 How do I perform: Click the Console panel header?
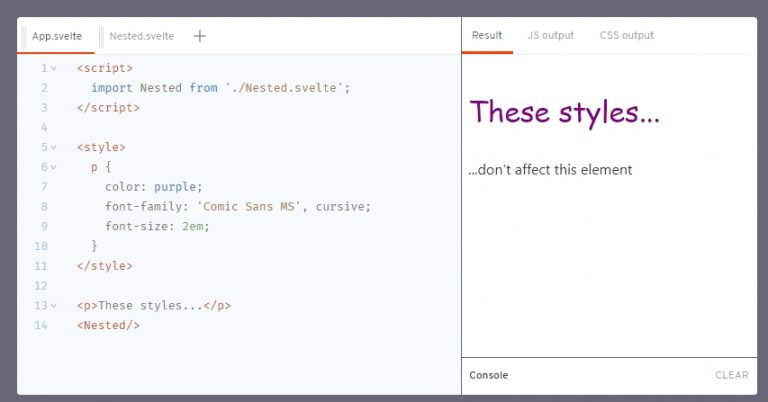489,375
